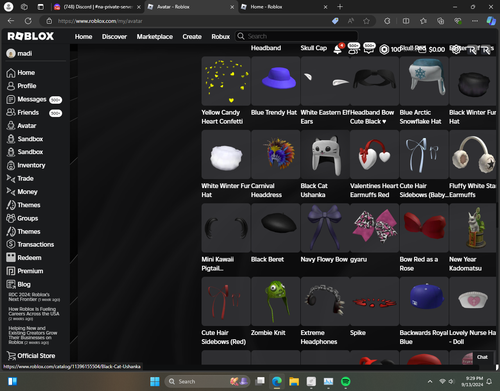Viewport: 500px width, 391px height.
Task: Open Money in the sidebar
Action: [x=22, y=192]
